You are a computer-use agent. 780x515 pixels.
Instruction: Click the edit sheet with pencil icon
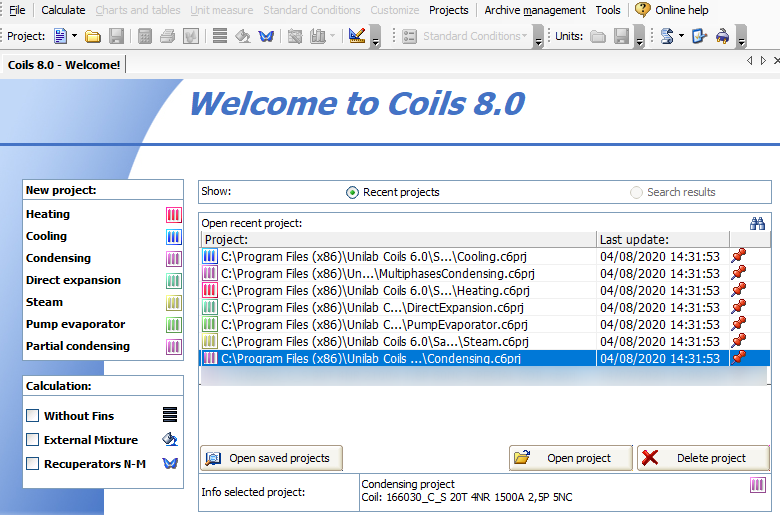(699, 36)
